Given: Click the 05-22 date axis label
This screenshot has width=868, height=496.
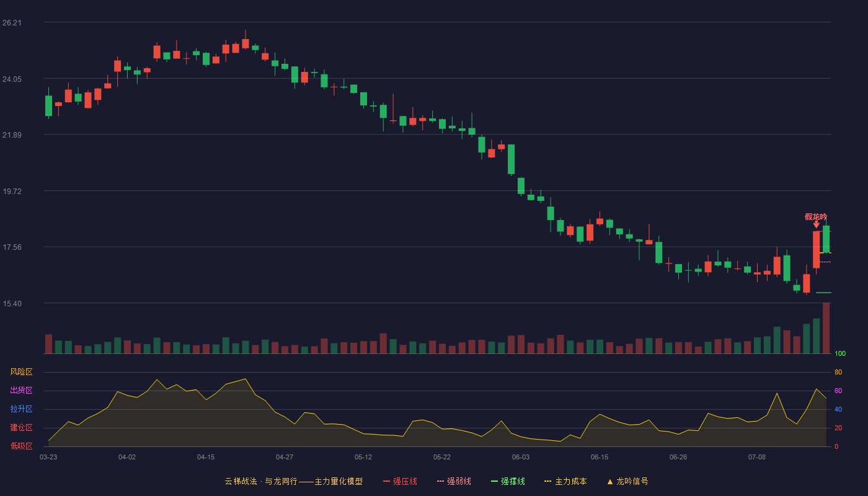Looking at the screenshot, I should 442,457.
